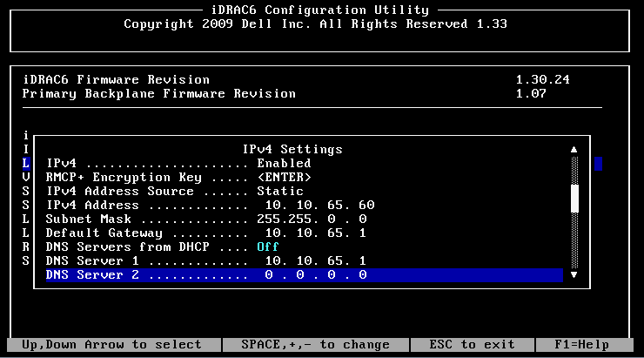Change IPv4 Address Source Static value
This screenshot has height=358, width=644.
click(280, 191)
